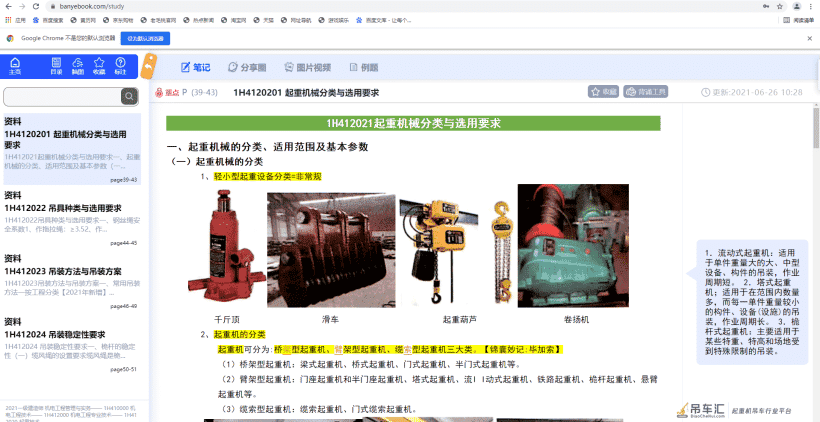Open the 阅读清单 reading list
The height and width of the screenshot is (422, 820).
click(800, 20)
